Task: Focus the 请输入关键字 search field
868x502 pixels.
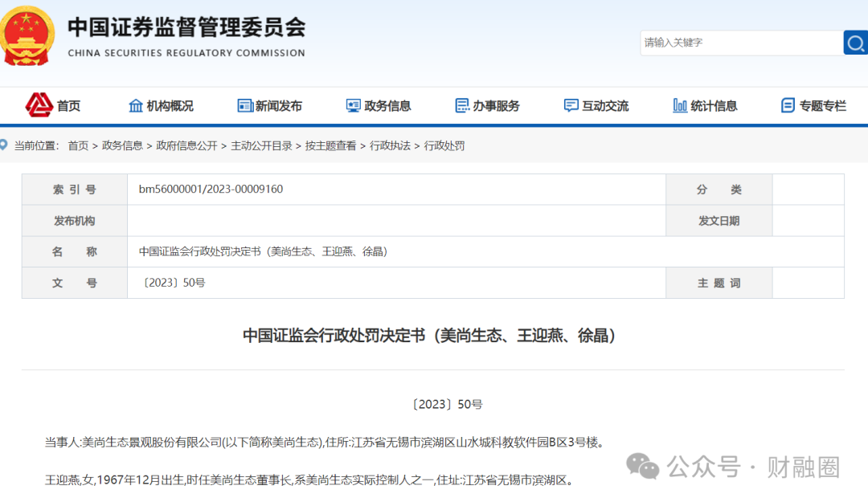Action: coord(741,43)
